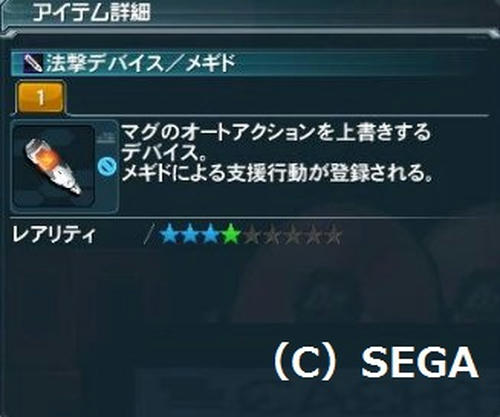Select the first blue rarity star
The image size is (500, 417).
tap(169, 235)
